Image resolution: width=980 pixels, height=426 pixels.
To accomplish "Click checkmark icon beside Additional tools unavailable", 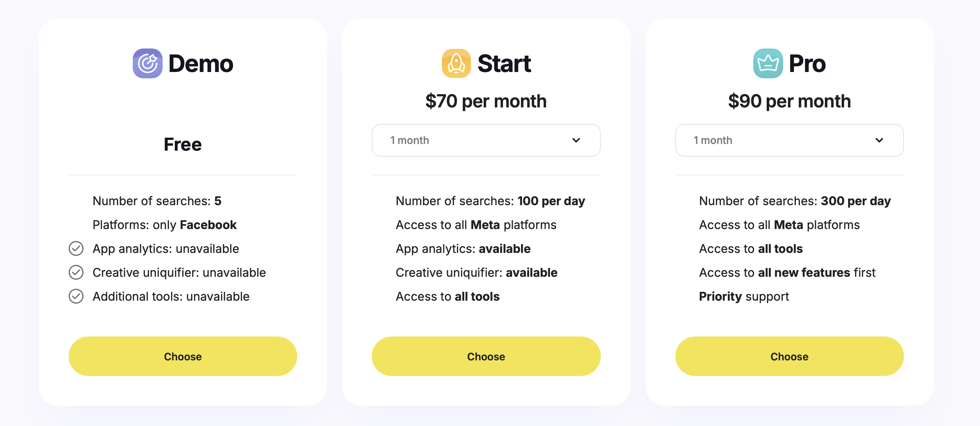I will pos(76,296).
